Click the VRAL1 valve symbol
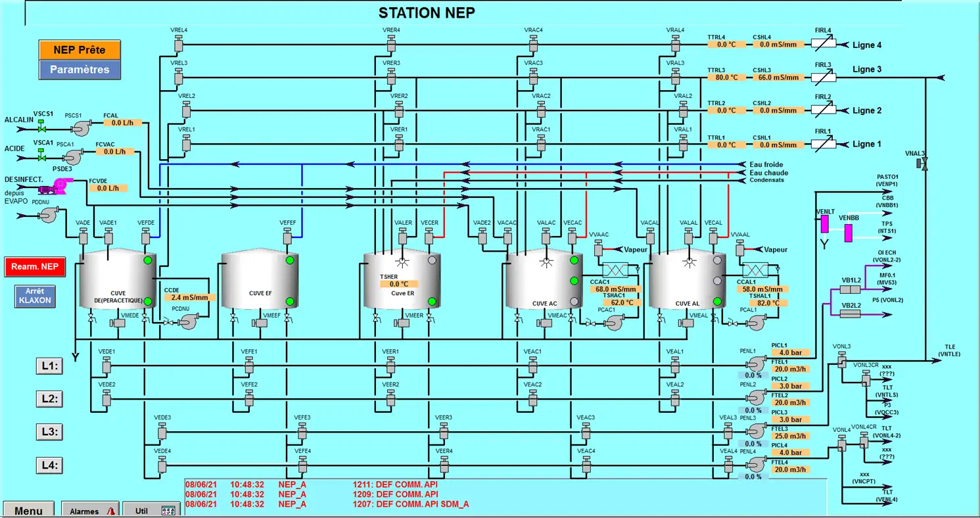 (684, 143)
